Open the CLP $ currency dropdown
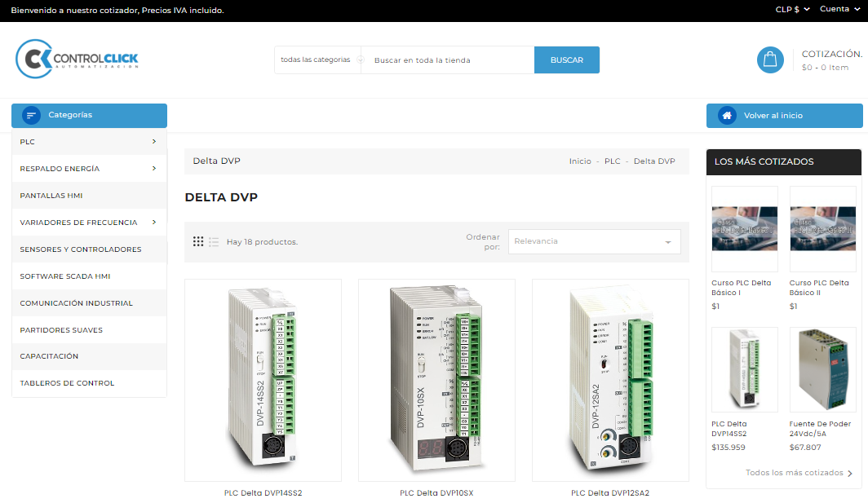The width and height of the screenshot is (868, 503). 792,10
